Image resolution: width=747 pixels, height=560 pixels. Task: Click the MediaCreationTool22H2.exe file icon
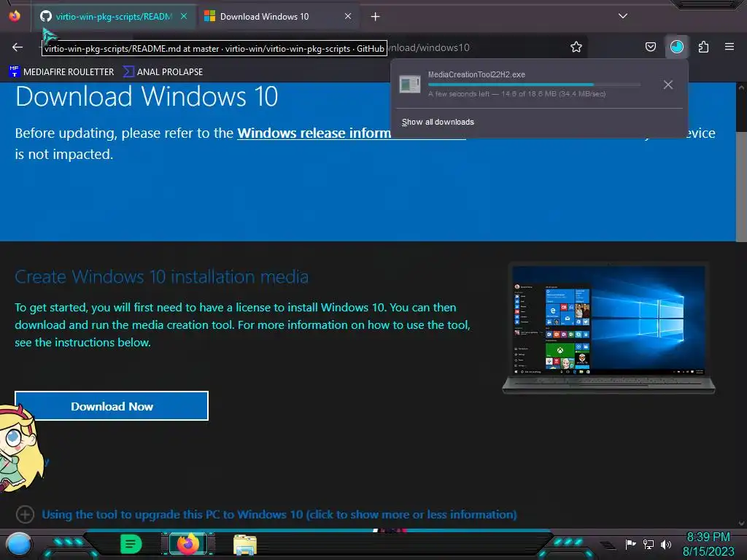tap(410, 85)
